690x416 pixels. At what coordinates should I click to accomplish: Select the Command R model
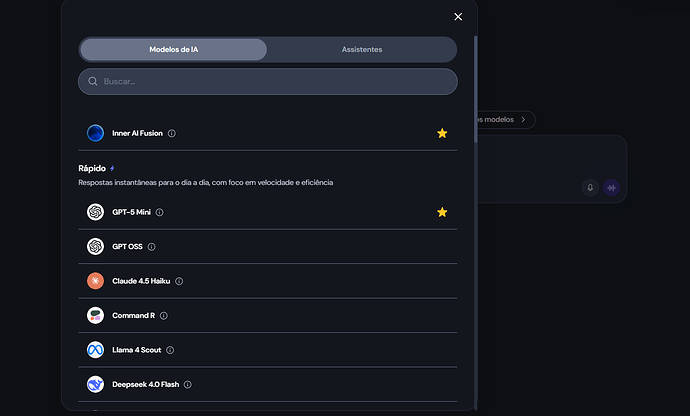click(x=268, y=315)
